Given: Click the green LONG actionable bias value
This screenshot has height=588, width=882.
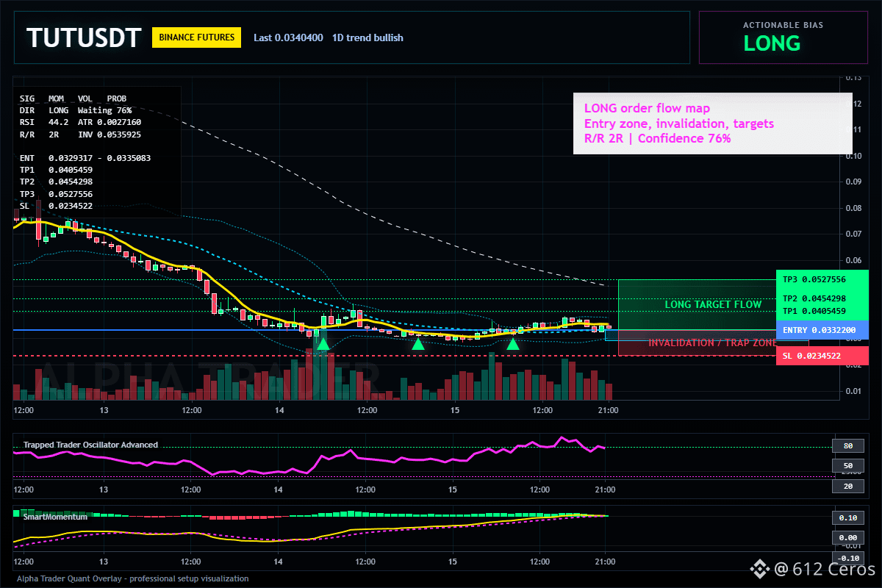Looking at the screenshot, I should pos(772,43).
